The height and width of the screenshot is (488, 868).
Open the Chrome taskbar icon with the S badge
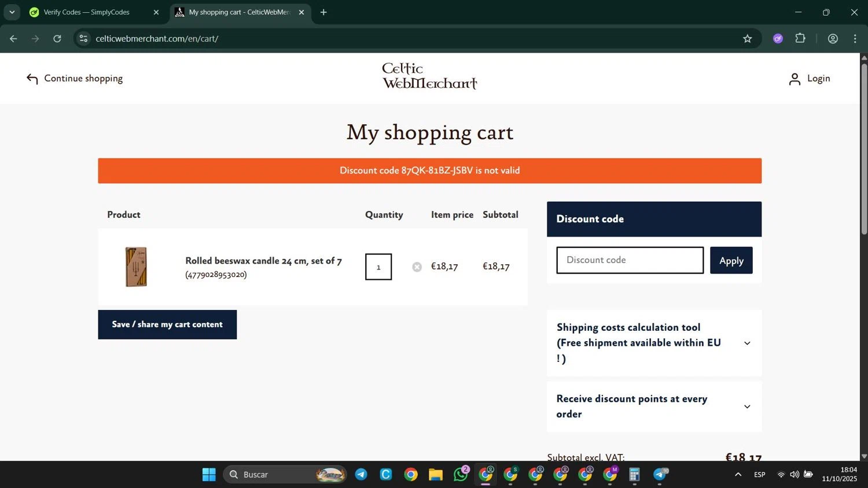(510, 475)
